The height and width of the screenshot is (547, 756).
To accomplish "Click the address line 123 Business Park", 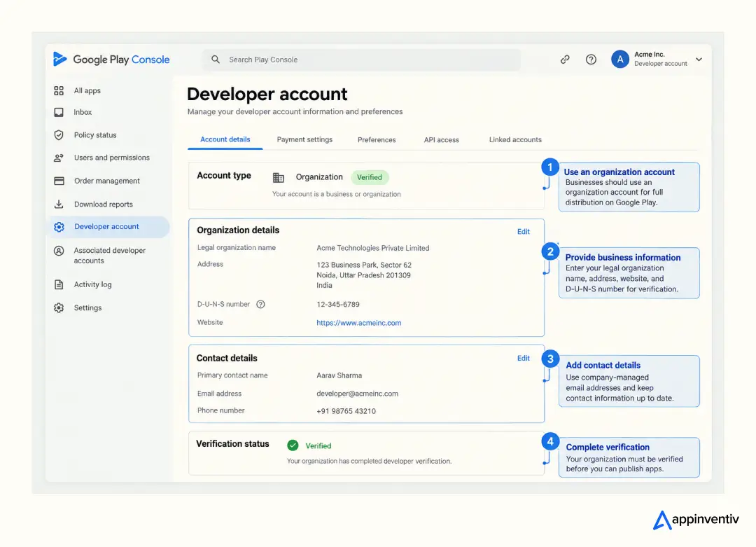I will tap(363, 265).
